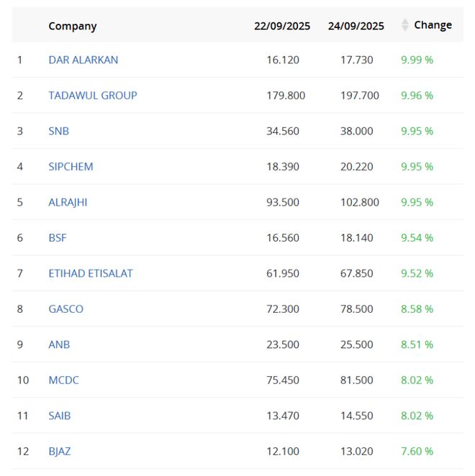Select the 102.800 price of ALRAJHI
The image size is (475, 476).
click(x=360, y=202)
